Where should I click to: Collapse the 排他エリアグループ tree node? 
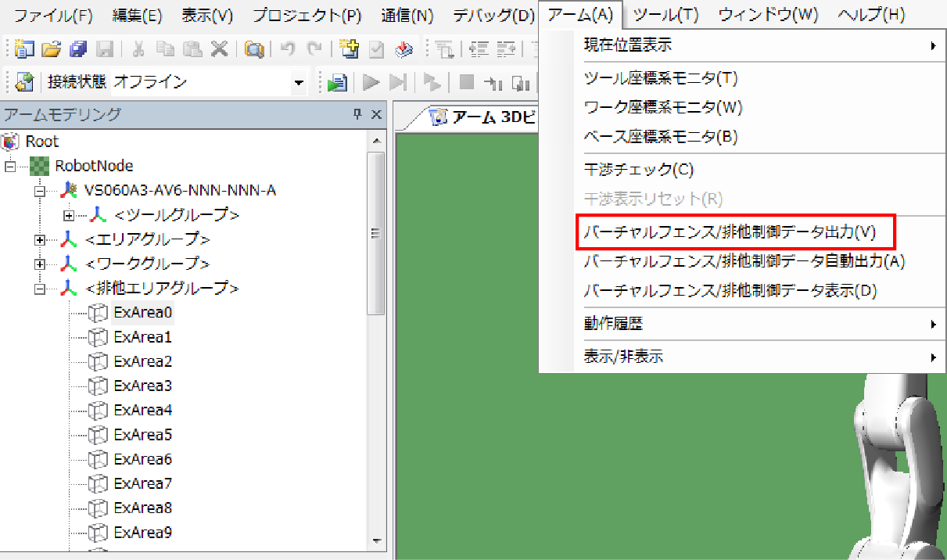(x=41, y=289)
